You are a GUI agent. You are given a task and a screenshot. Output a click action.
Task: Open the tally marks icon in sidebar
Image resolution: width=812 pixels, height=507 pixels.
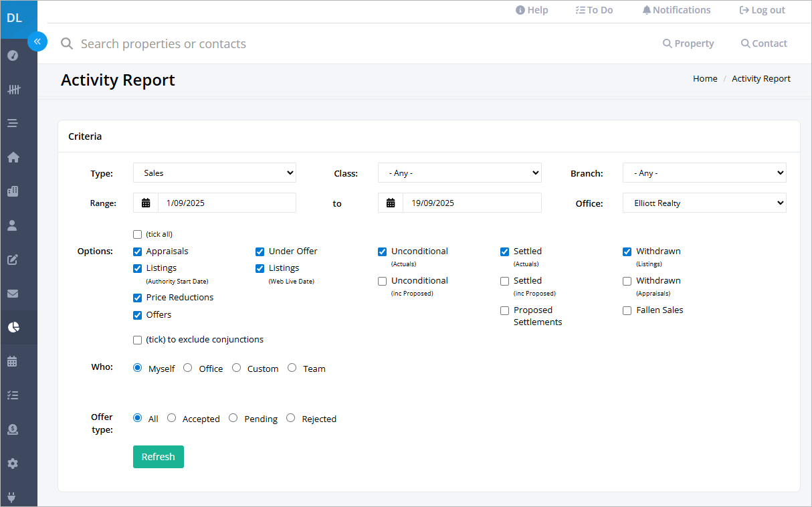click(13, 89)
